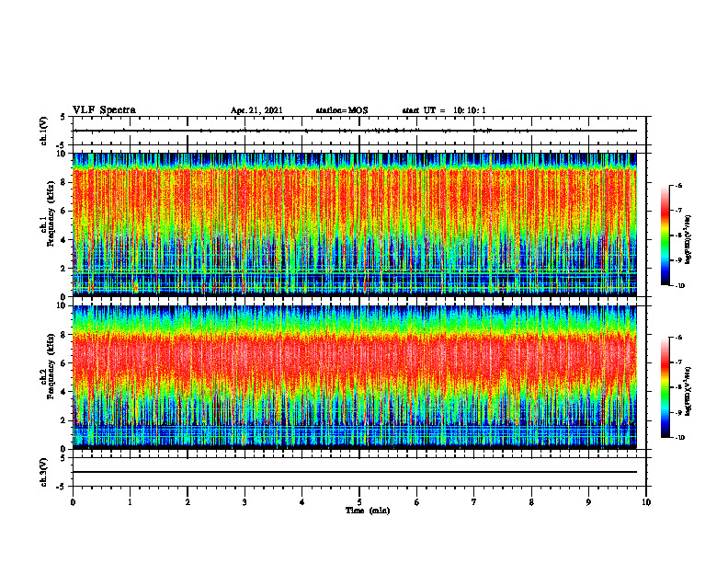Click the 'ch.1(V)' axis label

pos(44,131)
